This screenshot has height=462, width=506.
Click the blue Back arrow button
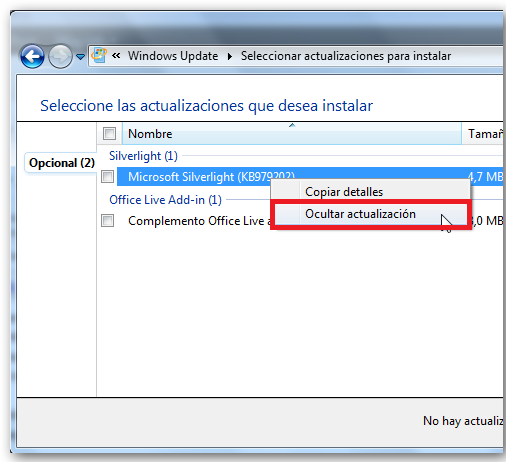[x=32, y=56]
